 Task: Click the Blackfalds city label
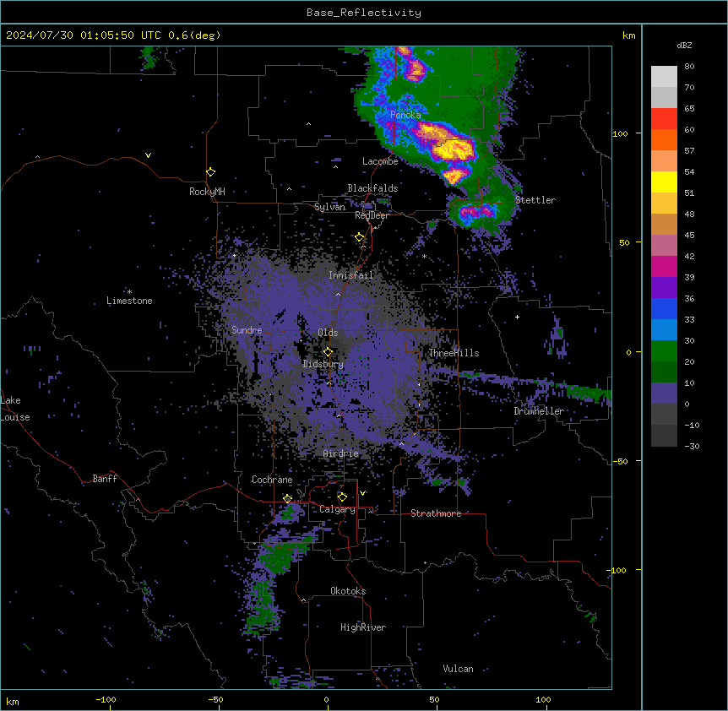[x=372, y=188]
